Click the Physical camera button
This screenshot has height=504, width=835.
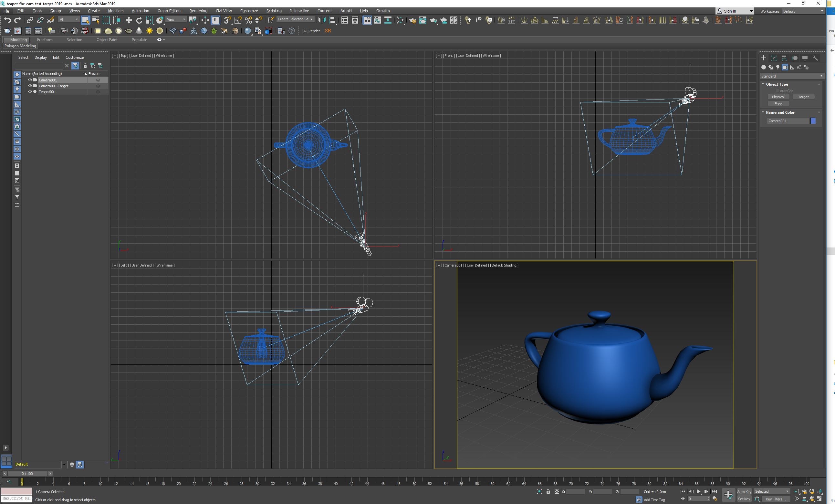click(778, 97)
